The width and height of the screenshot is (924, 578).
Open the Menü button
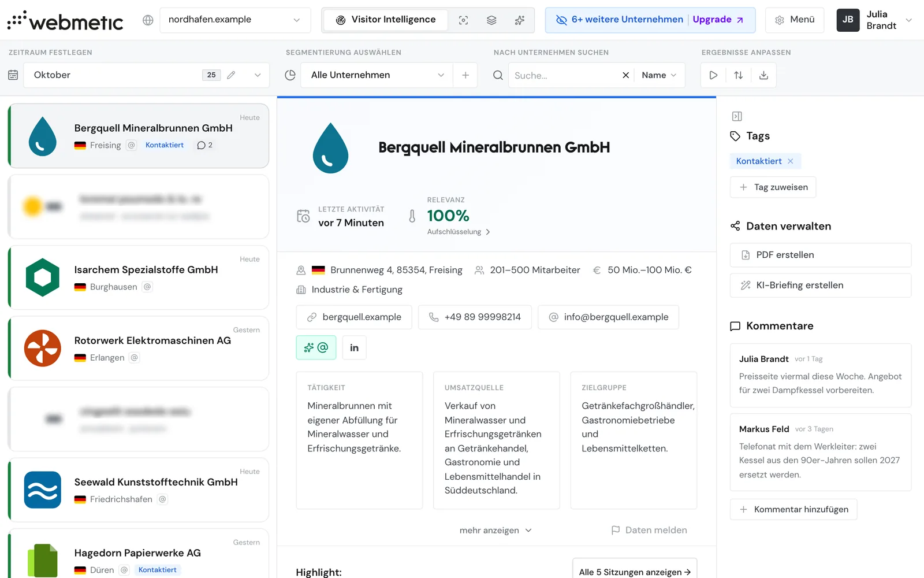pyautogui.click(x=795, y=20)
